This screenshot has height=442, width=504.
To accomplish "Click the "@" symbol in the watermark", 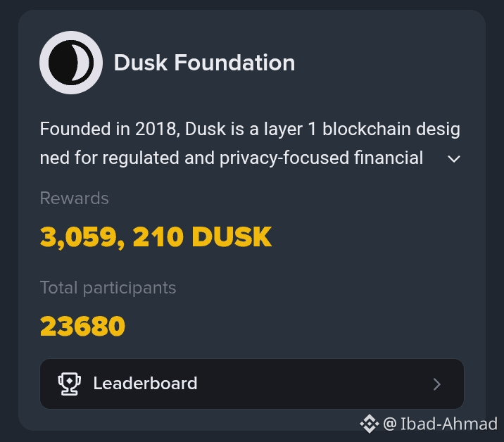I will coord(390,424).
